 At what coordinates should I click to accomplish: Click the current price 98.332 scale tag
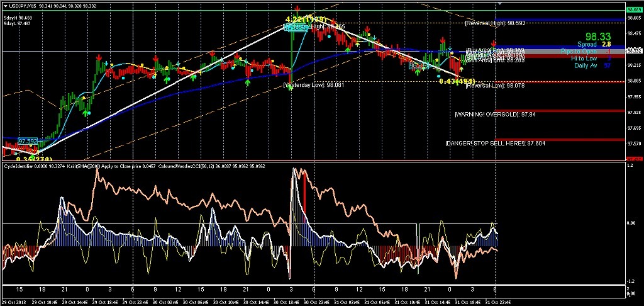point(634,51)
